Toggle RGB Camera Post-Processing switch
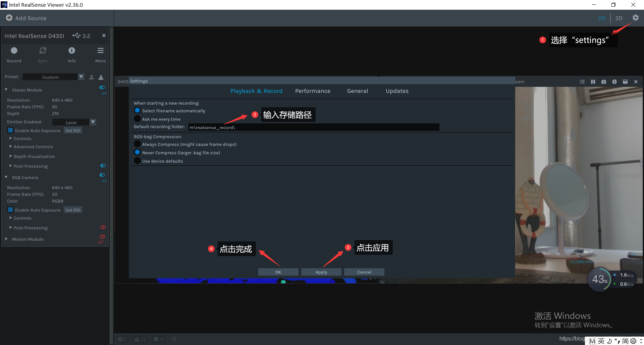This screenshot has width=644, height=345. tap(103, 227)
